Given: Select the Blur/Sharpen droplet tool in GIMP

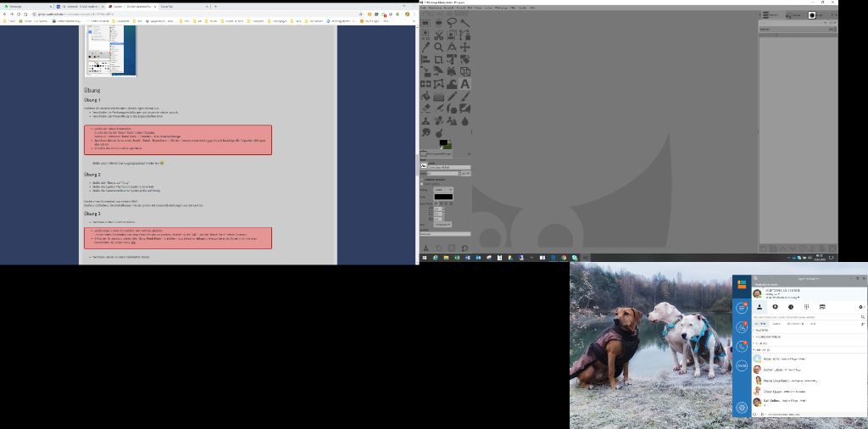Looking at the screenshot, I should pos(465,120).
